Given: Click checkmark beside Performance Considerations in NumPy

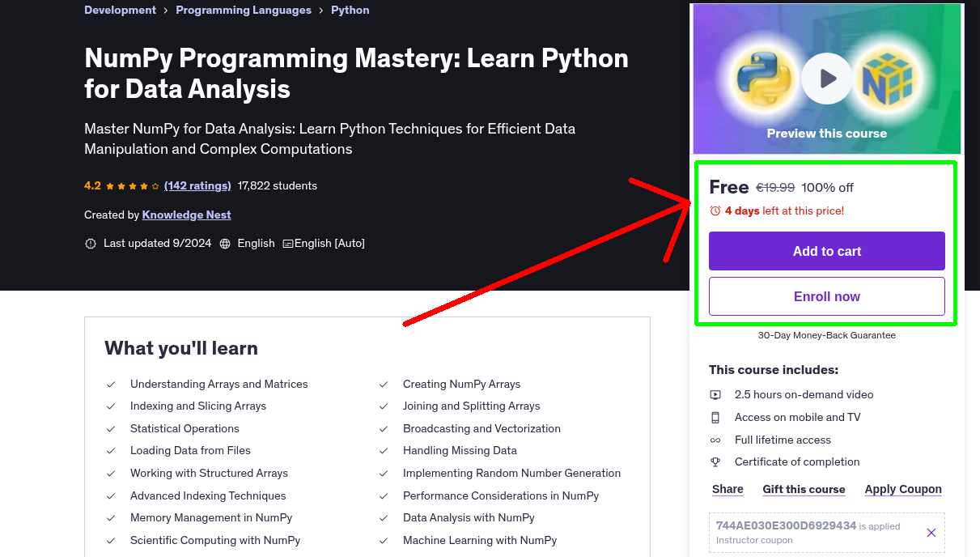Looking at the screenshot, I should pos(384,496).
